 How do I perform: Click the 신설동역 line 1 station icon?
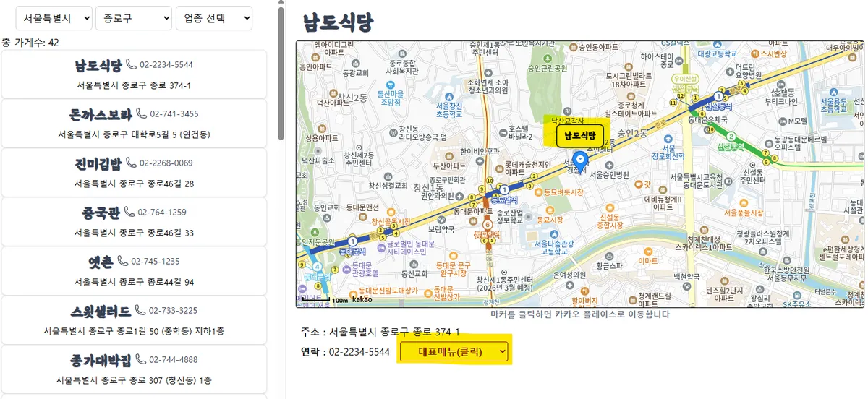[718, 96]
